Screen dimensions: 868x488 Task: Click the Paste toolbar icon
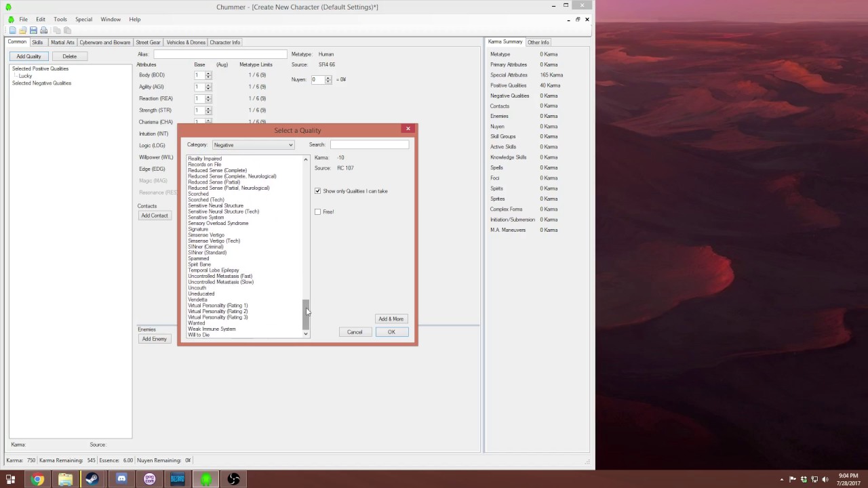point(67,30)
